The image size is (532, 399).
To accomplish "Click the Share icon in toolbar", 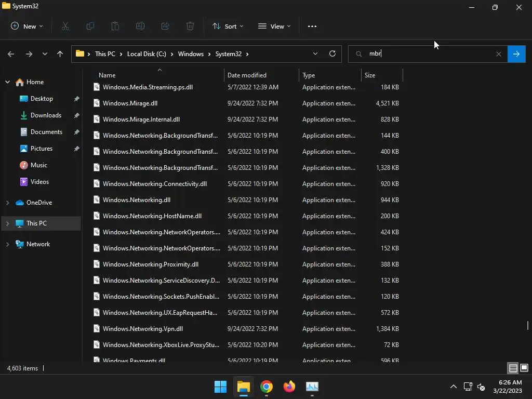I will pos(165,26).
